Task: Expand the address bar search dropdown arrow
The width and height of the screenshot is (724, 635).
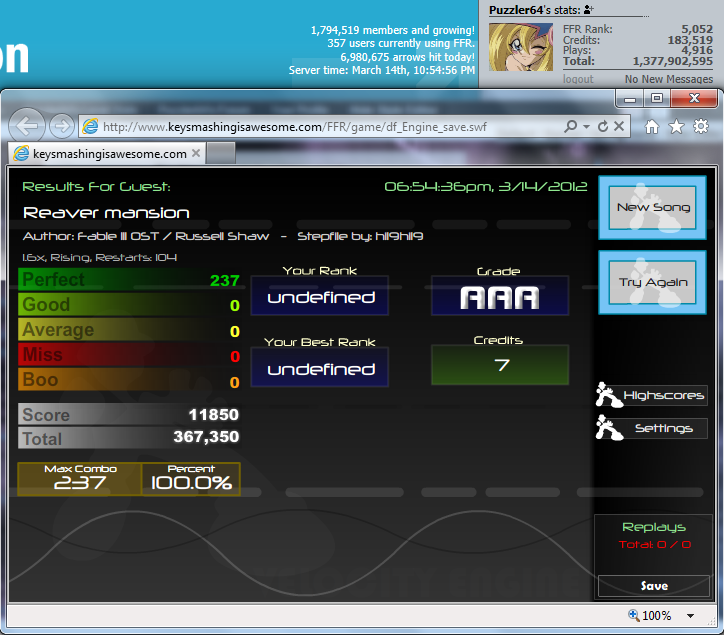Action: tap(584, 128)
